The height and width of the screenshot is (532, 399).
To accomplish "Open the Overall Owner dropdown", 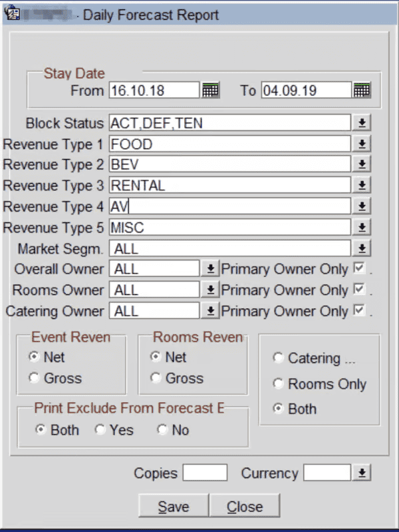I will click(210, 269).
